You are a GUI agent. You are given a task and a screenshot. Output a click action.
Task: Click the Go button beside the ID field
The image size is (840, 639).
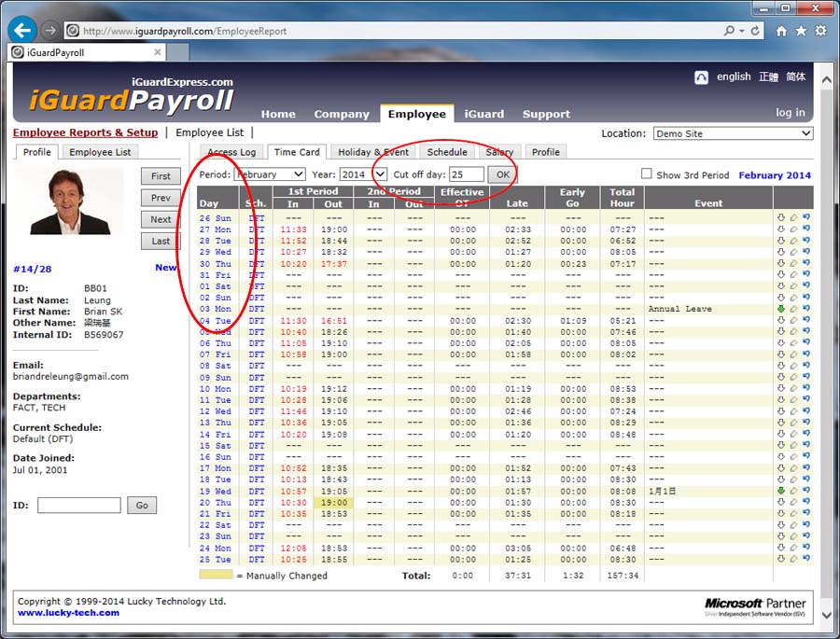pos(142,505)
